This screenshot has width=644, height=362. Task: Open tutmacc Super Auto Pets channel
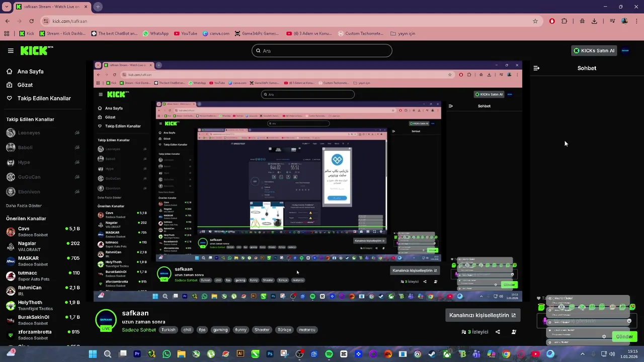pos(43,276)
